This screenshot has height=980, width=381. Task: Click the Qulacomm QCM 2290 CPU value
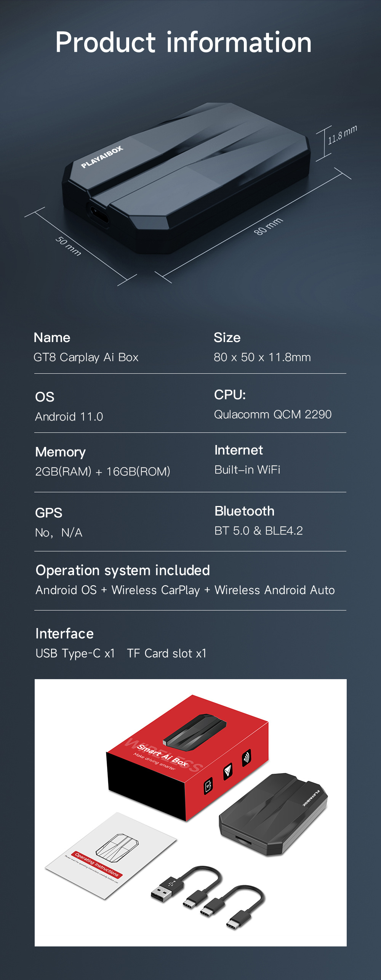point(273,414)
